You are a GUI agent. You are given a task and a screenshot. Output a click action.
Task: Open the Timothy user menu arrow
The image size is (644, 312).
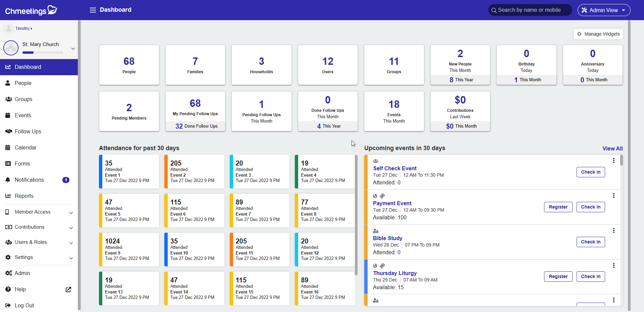click(x=32, y=29)
